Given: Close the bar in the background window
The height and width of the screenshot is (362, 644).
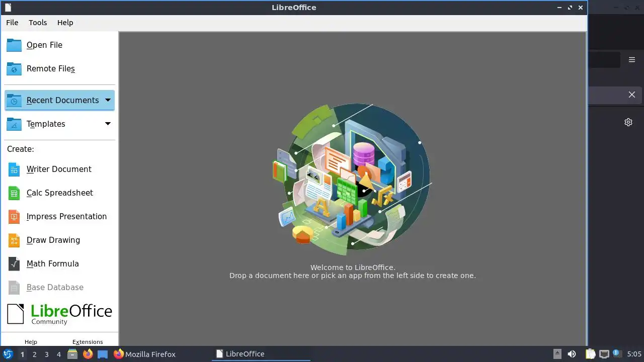Looking at the screenshot, I should coord(632,95).
